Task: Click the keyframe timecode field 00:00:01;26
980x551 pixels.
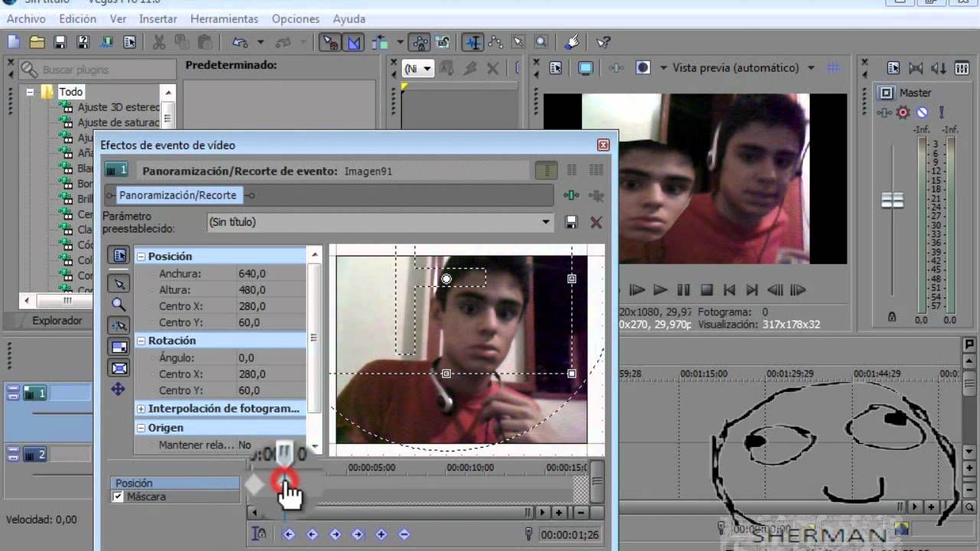Action: point(569,534)
